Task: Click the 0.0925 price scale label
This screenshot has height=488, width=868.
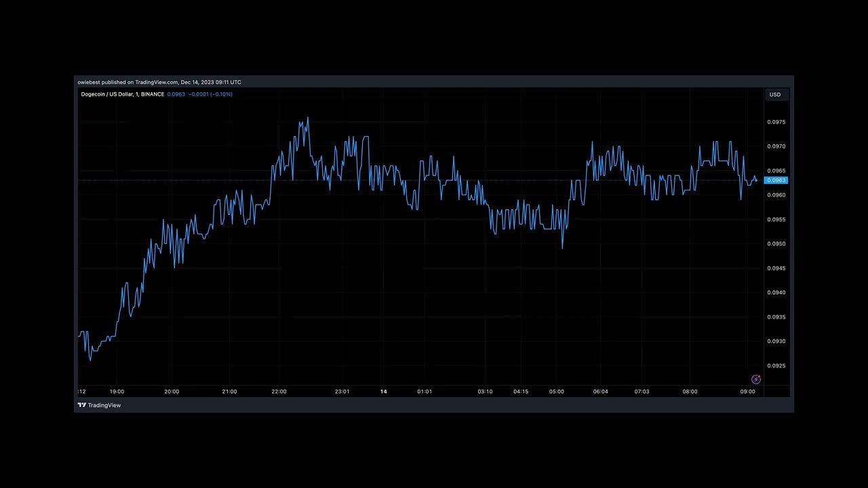Action: click(776, 366)
